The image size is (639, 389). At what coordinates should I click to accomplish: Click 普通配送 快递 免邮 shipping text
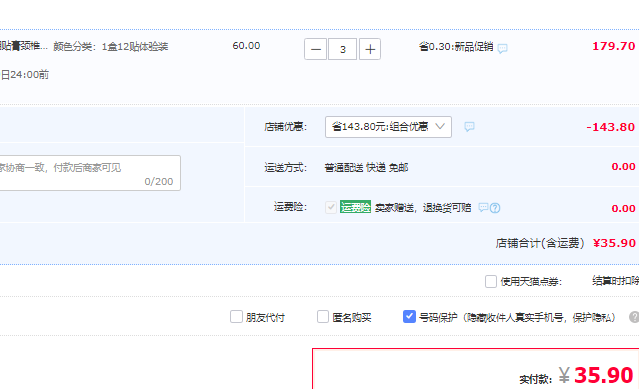point(366,167)
